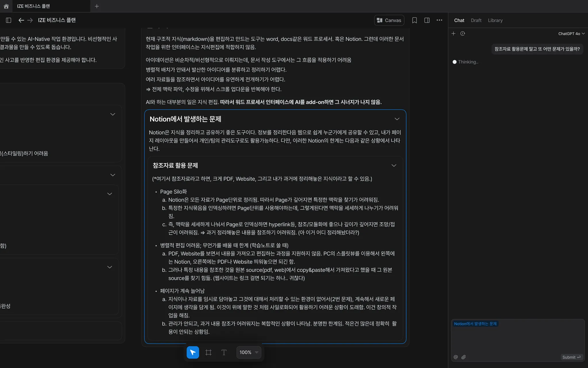
Task: Open more options with the ellipsis menu
Action: (x=439, y=20)
